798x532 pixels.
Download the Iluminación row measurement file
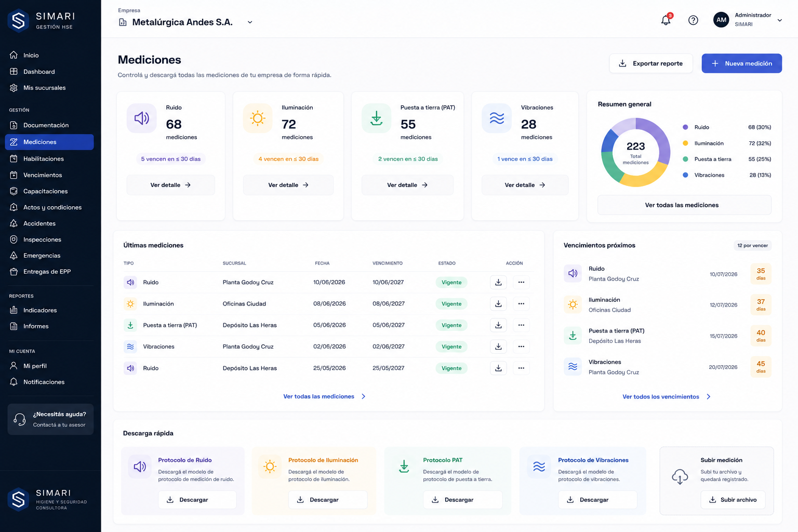(498, 304)
